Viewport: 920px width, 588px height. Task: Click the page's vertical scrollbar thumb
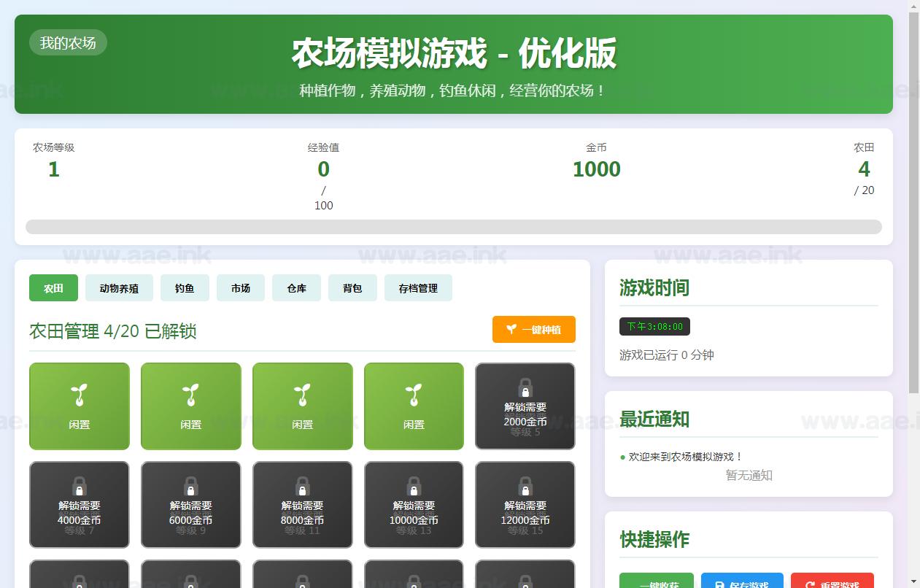913,203
